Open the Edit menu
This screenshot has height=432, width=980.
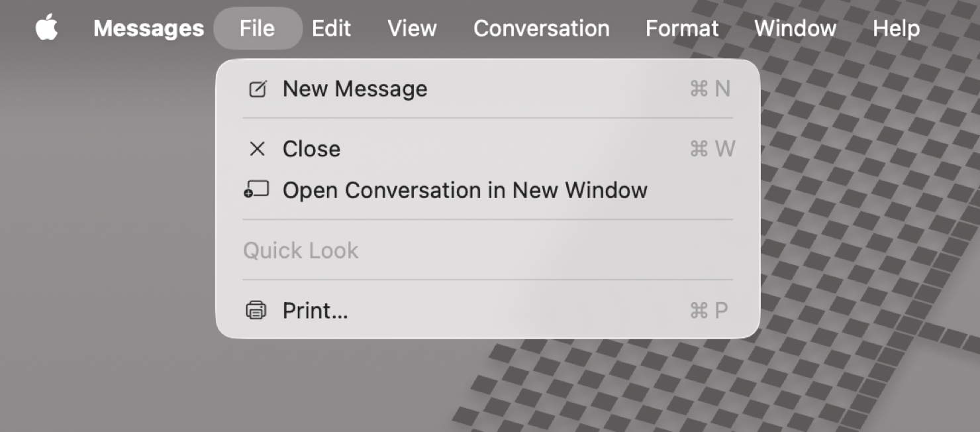click(x=331, y=28)
